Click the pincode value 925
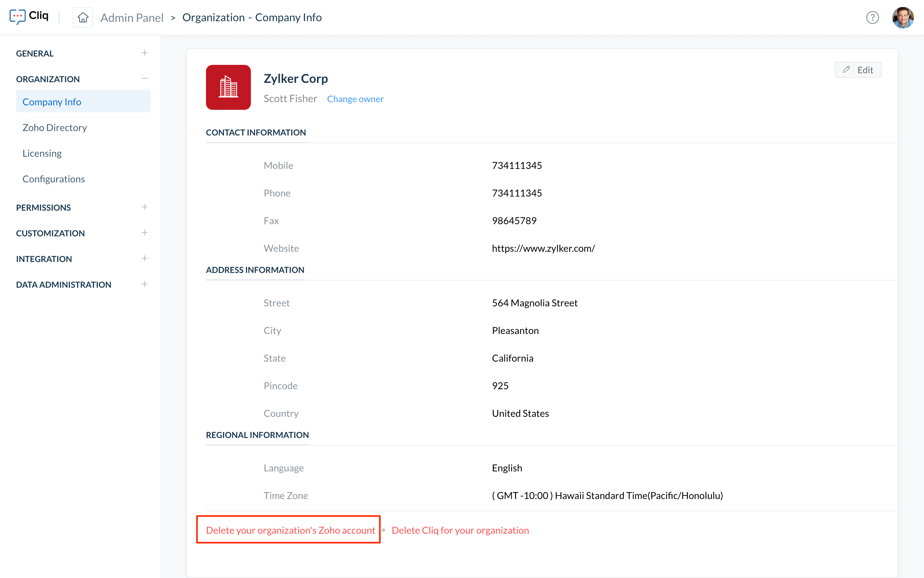 click(500, 386)
